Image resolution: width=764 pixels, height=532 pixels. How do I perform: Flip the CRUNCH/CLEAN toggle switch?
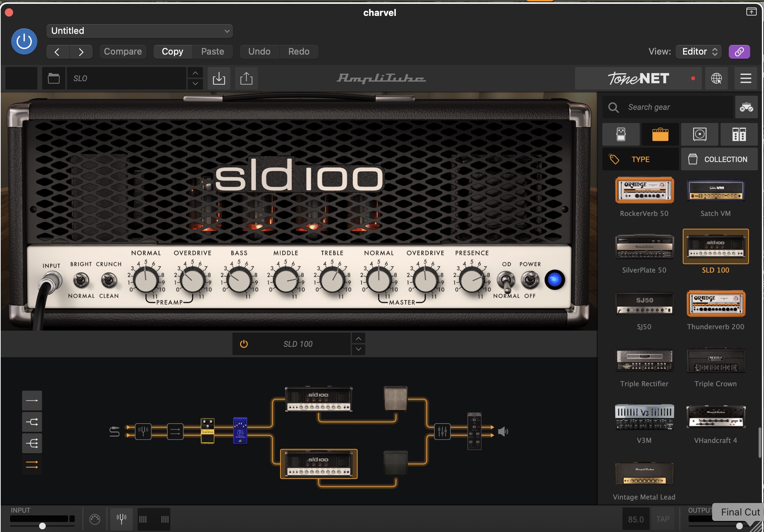coord(109,280)
